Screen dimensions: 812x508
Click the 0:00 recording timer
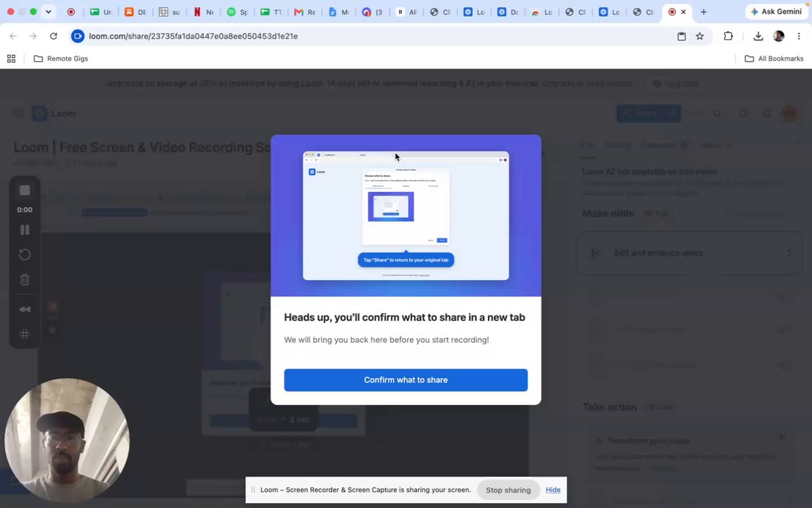pyautogui.click(x=25, y=210)
